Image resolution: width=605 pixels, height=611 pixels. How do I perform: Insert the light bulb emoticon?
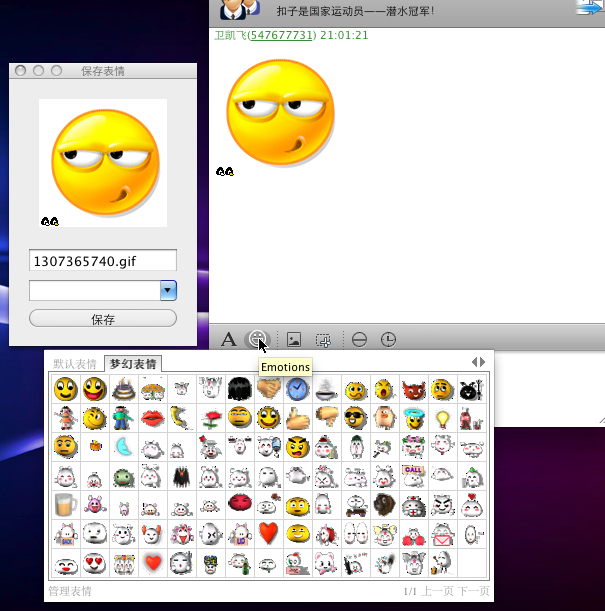point(442,418)
